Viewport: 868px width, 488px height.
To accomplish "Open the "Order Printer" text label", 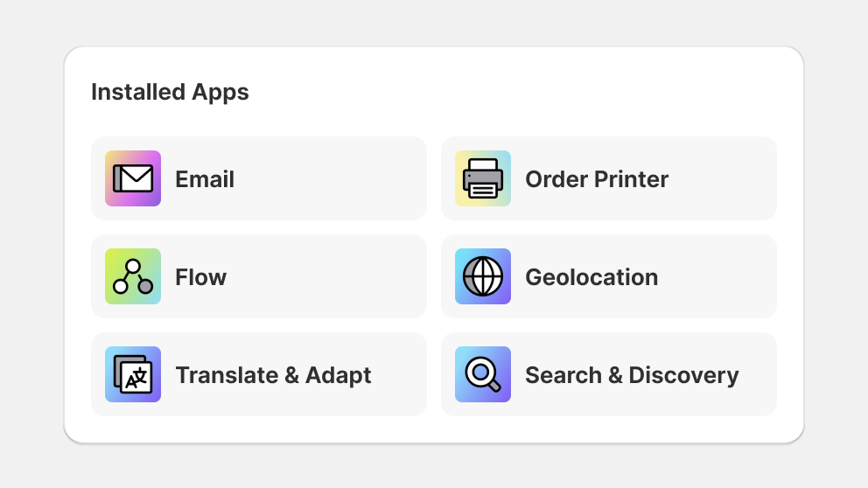I will (597, 179).
